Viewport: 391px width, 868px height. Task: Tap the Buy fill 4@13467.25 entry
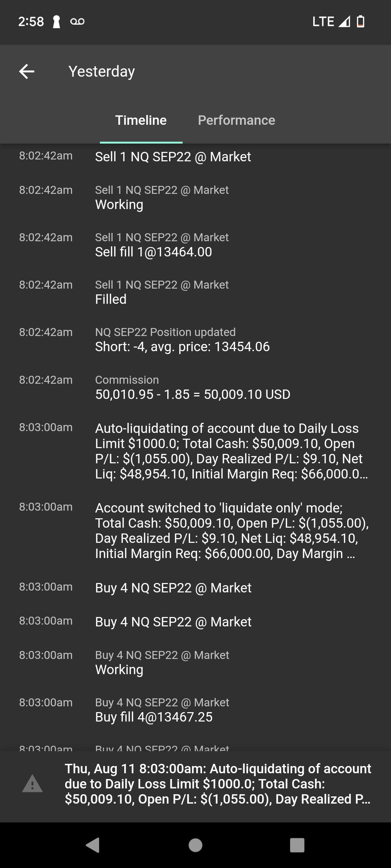point(195,710)
